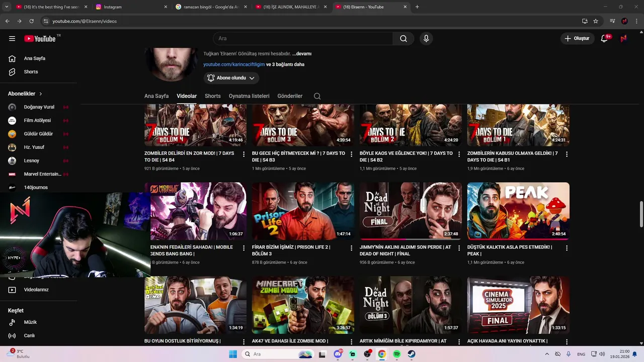Screen dimensions: 644x362
Task: Open the Windows Start menu
Action: [x=233, y=354]
